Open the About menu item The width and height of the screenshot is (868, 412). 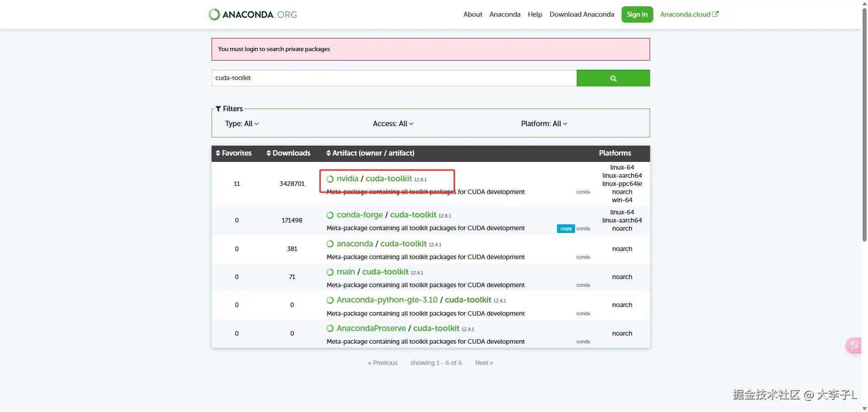click(473, 14)
